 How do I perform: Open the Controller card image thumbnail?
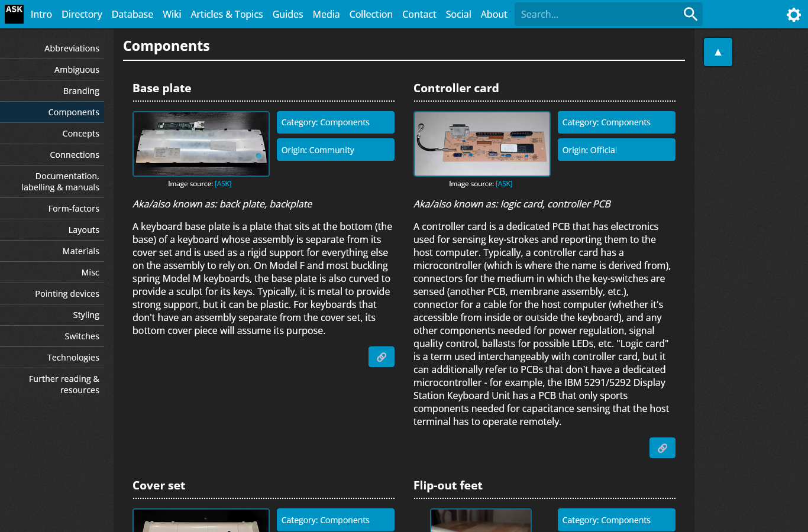[x=482, y=144]
